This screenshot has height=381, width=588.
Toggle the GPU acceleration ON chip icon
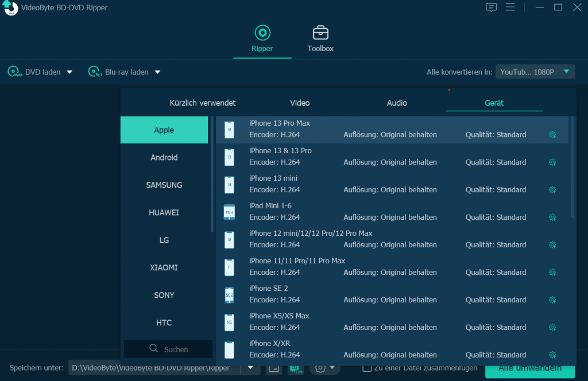click(x=295, y=368)
